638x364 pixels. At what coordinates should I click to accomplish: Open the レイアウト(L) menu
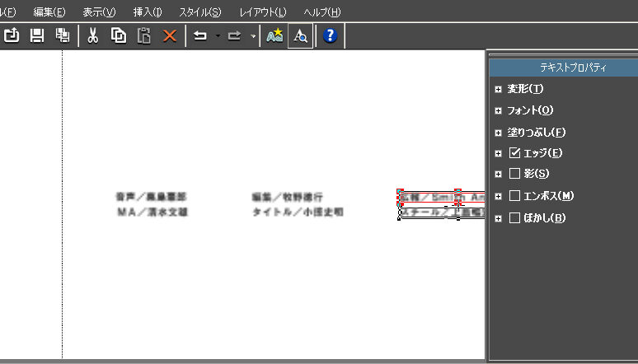click(x=262, y=12)
